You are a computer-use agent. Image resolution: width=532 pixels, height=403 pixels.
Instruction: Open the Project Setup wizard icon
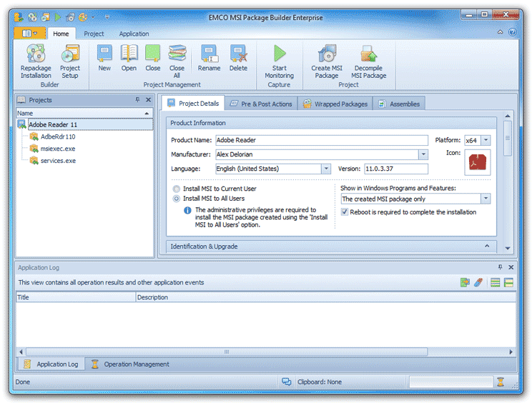click(x=70, y=54)
